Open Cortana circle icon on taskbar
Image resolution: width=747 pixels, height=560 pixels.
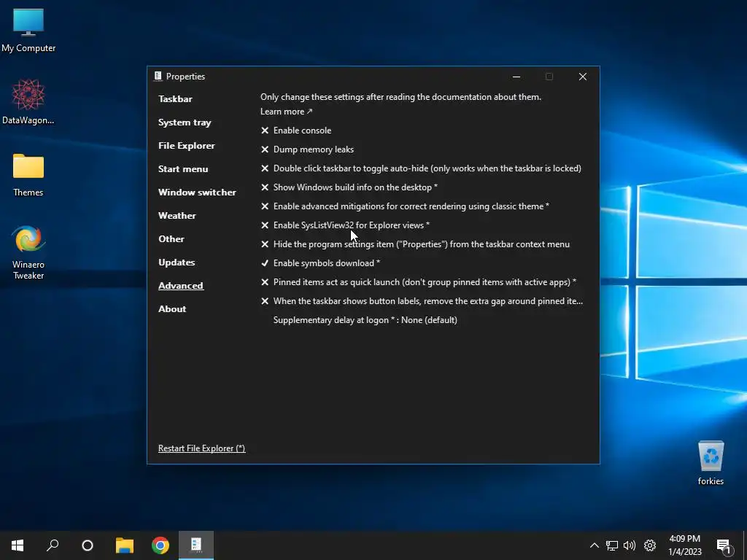[x=88, y=545]
